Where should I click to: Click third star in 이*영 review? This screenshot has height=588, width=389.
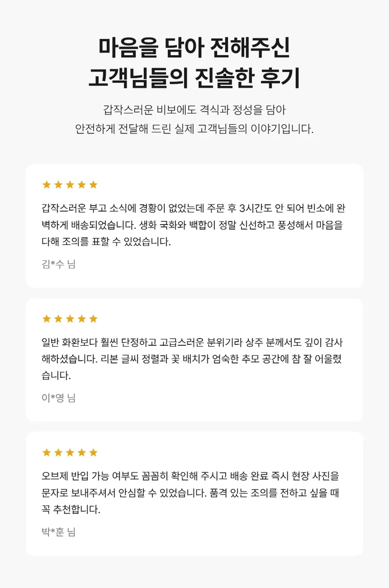coord(70,319)
